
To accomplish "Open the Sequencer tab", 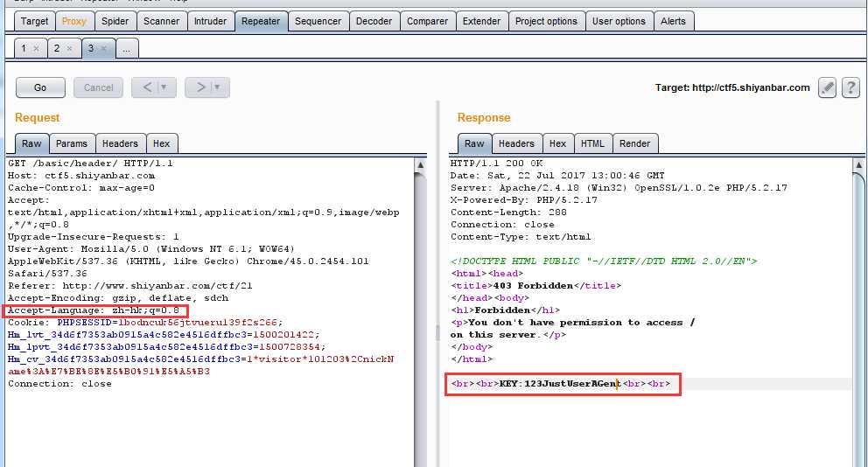I will click(x=318, y=21).
